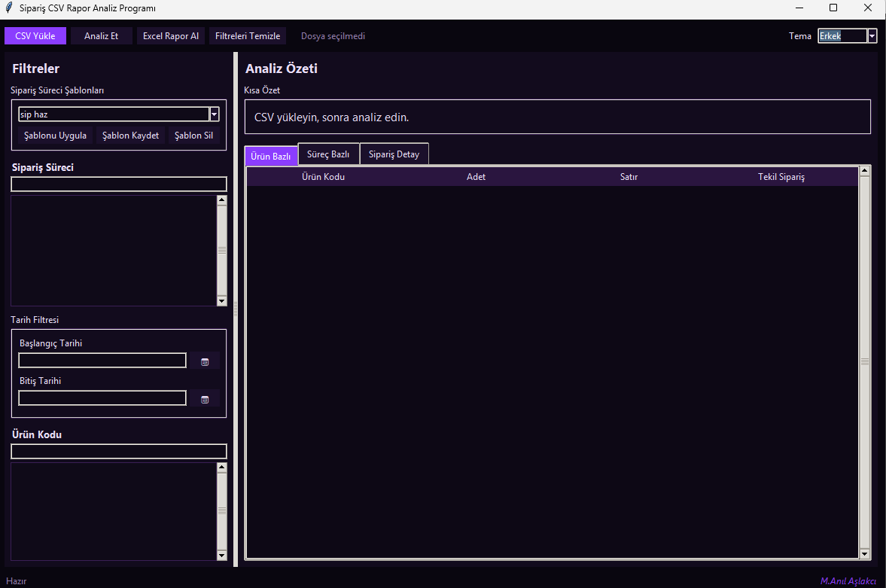Click CSV Yükle button
Image resolution: width=886 pixels, height=588 pixels.
click(x=35, y=35)
